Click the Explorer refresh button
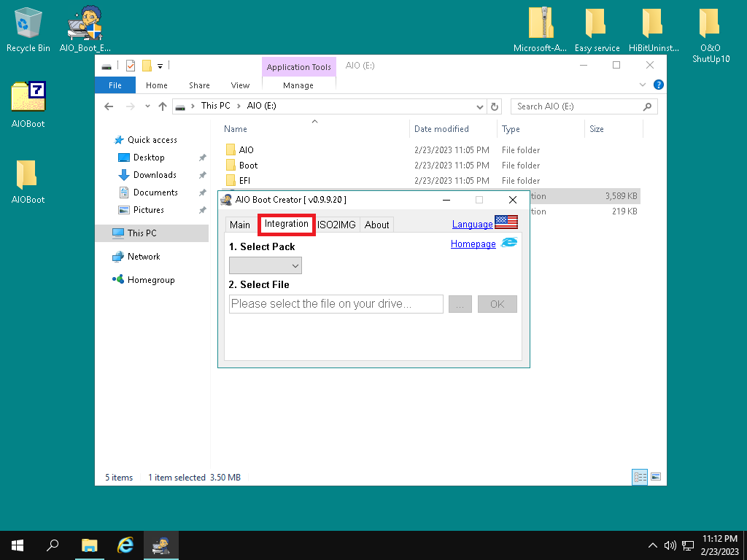Image resolution: width=747 pixels, height=560 pixels. click(x=495, y=106)
